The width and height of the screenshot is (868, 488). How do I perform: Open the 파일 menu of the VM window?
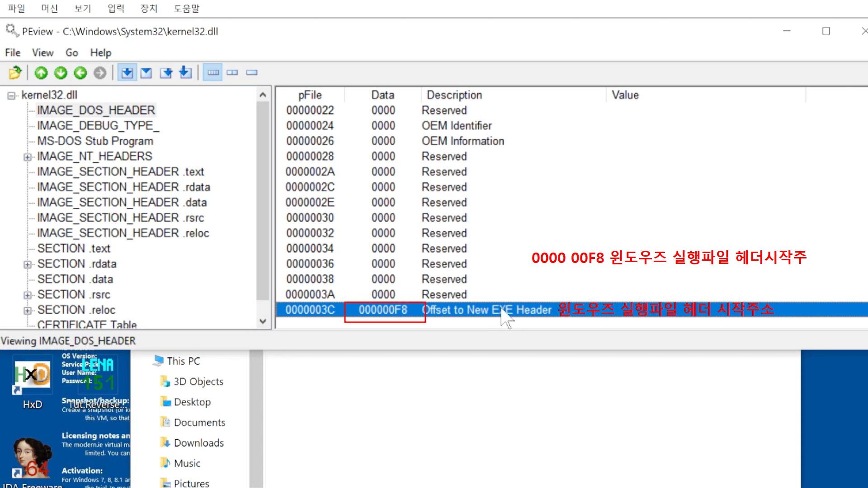pyautogui.click(x=17, y=8)
